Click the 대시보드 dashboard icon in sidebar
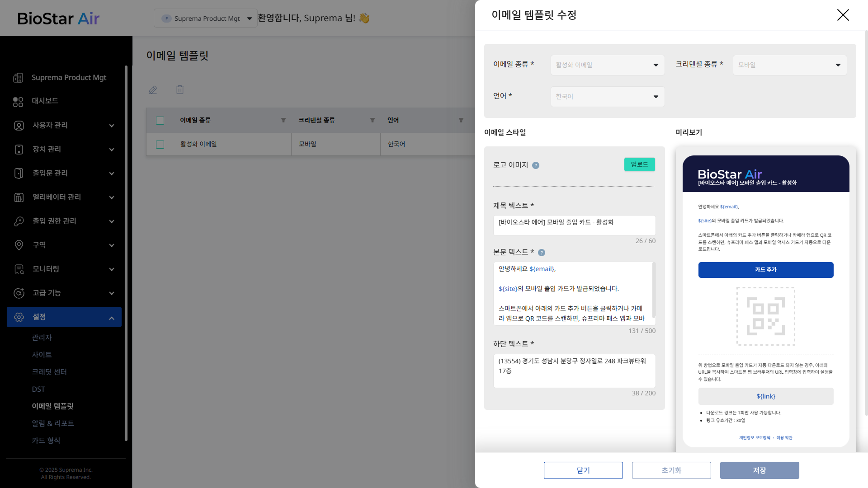The image size is (868, 488). click(18, 102)
